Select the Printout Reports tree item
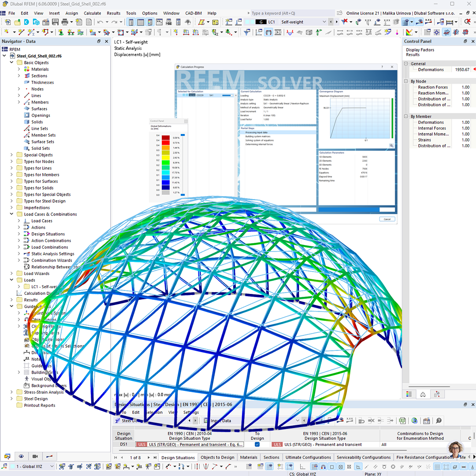The width and height of the screenshot is (476, 476). pyautogui.click(x=40, y=405)
